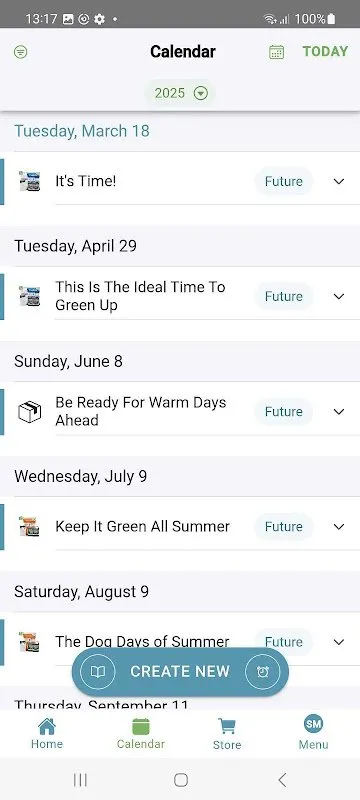360x800 pixels.
Task: Switch to the Store tab
Action: (x=227, y=734)
